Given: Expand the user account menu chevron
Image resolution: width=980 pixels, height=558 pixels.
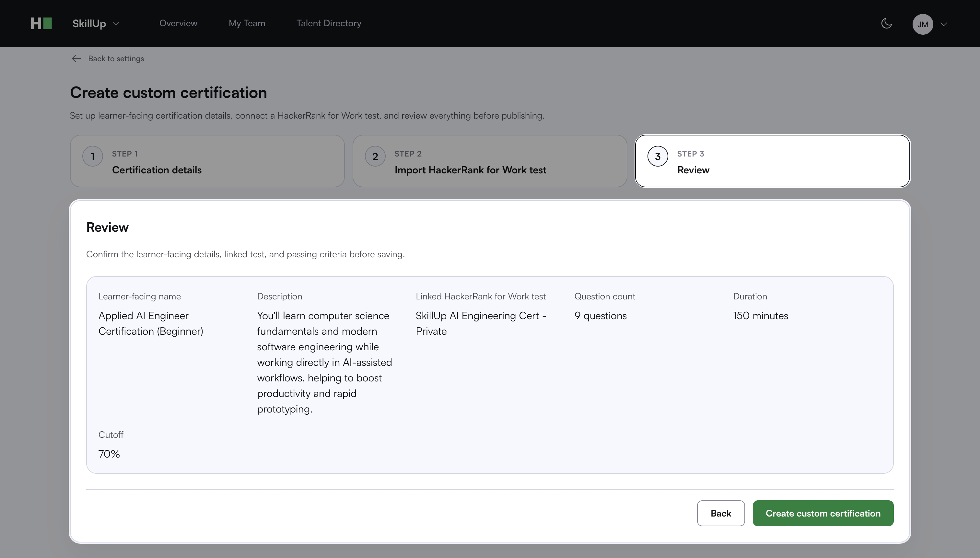Looking at the screenshot, I should coord(944,24).
